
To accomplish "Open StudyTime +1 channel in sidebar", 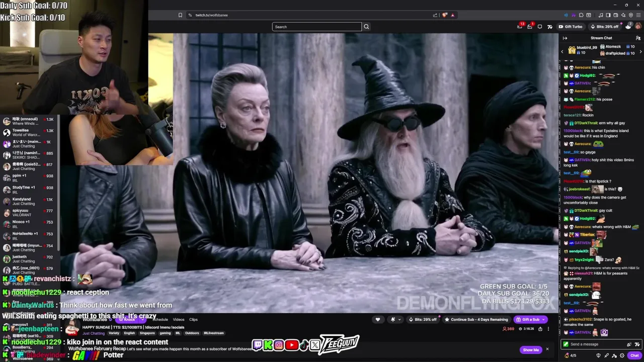I will tap(29, 190).
